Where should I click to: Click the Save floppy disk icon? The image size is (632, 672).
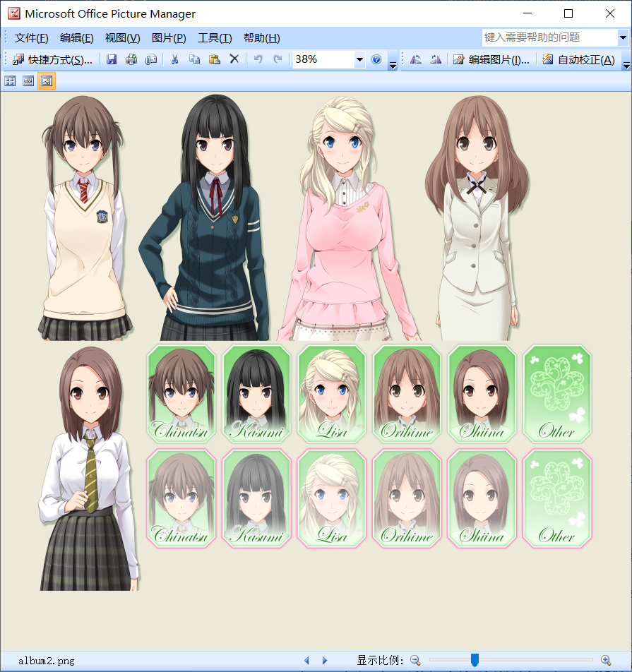pyautogui.click(x=112, y=59)
